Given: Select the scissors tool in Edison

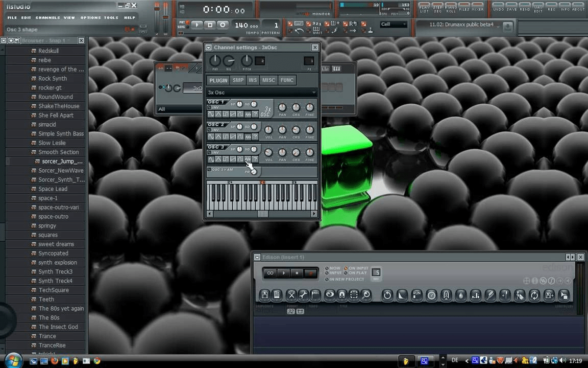Looking at the screenshot, I should point(291,295).
